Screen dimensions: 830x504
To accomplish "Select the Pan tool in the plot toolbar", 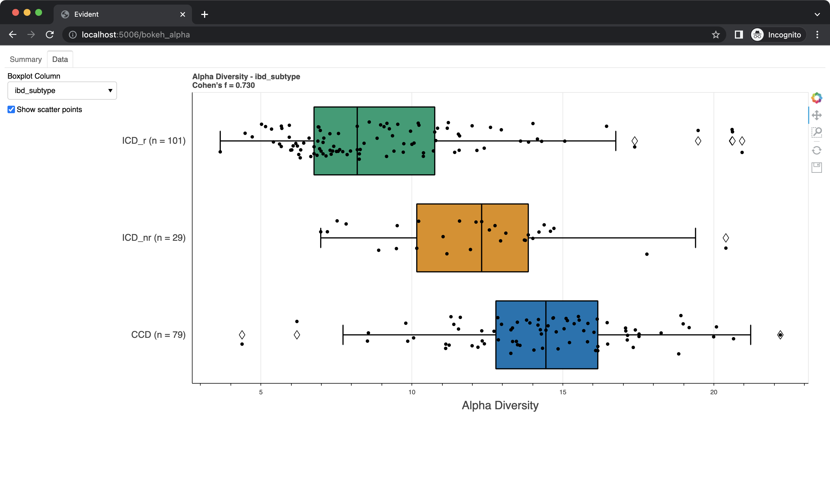I will tap(817, 115).
